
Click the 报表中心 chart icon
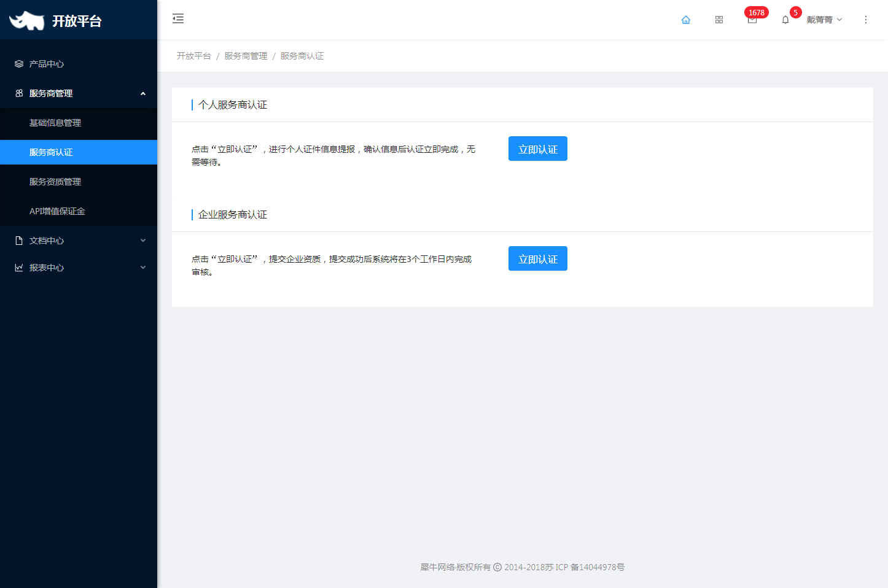19,268
